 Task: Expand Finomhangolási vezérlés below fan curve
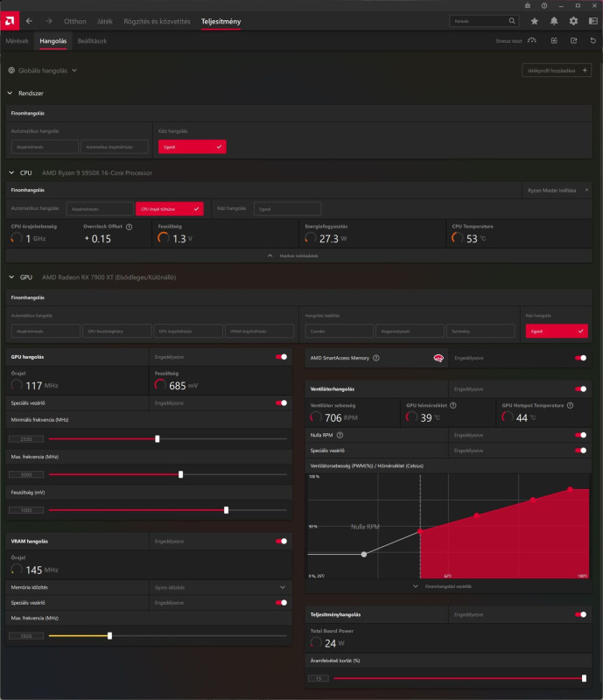(442, 586)
